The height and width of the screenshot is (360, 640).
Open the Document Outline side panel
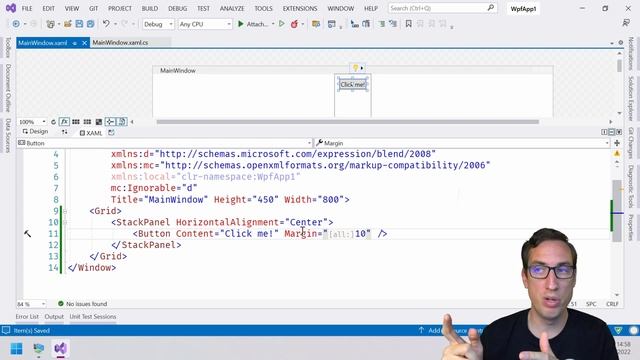[x=8, y=88]
